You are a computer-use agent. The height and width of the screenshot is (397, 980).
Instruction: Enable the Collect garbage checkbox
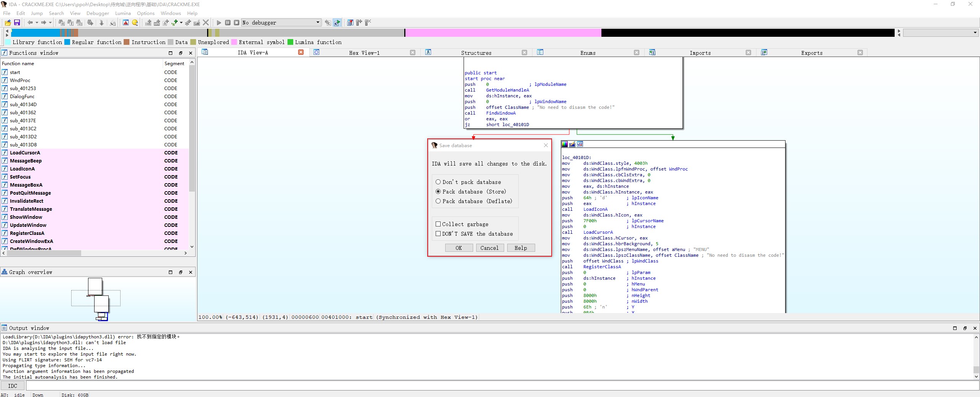click(x=438, y=224)
